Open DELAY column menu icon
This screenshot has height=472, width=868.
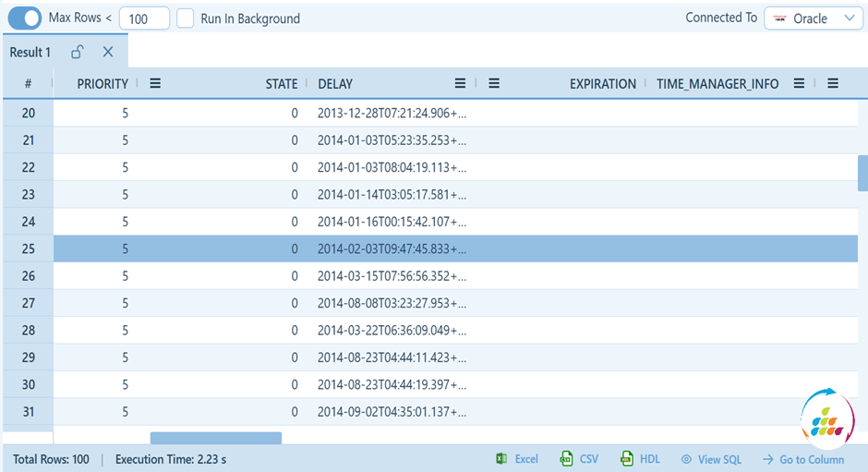(460, 84)
